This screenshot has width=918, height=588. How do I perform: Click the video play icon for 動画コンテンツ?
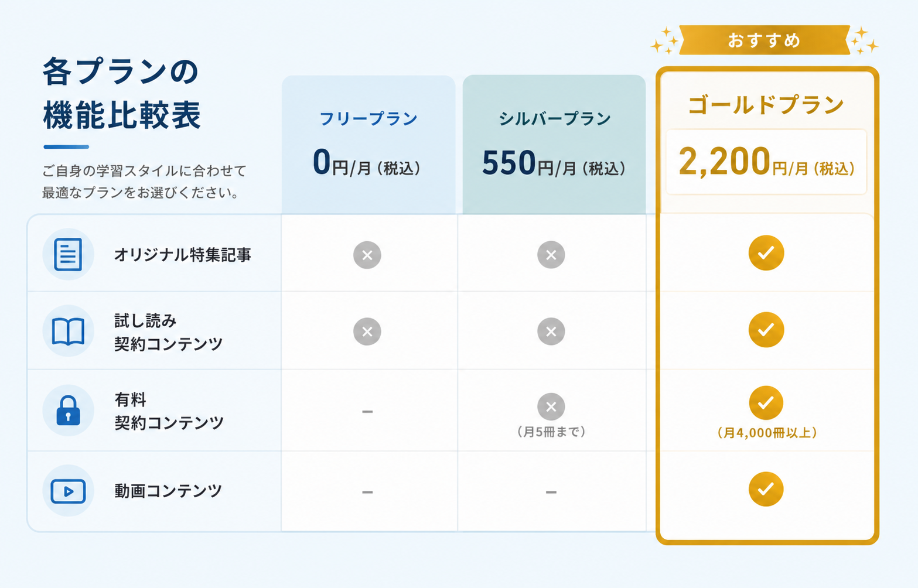tap(68, 491)
